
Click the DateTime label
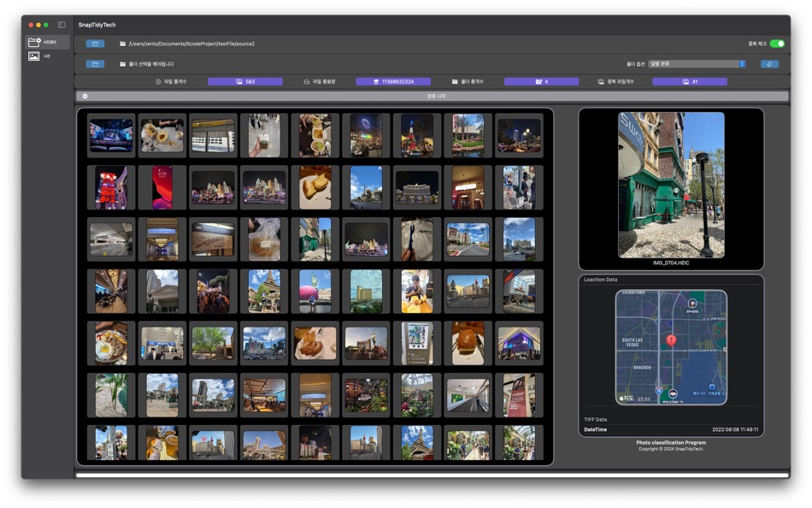pos(595,429)
